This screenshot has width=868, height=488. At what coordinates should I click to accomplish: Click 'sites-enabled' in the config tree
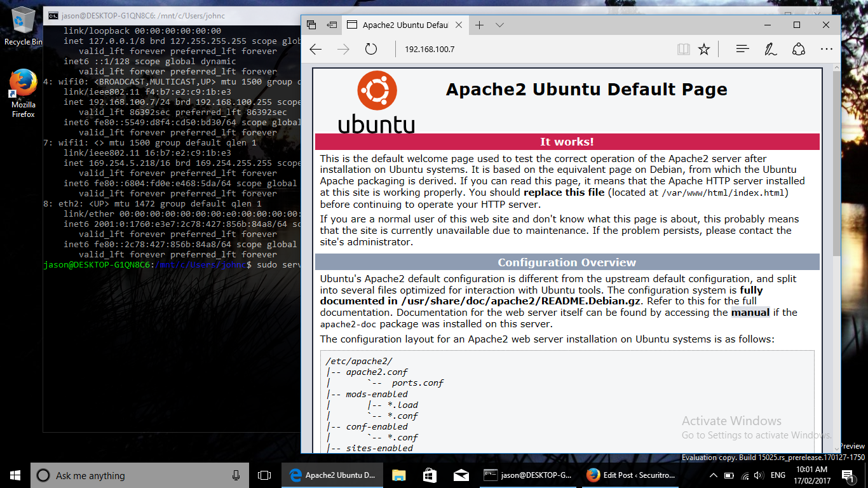(x=379, y=448)
